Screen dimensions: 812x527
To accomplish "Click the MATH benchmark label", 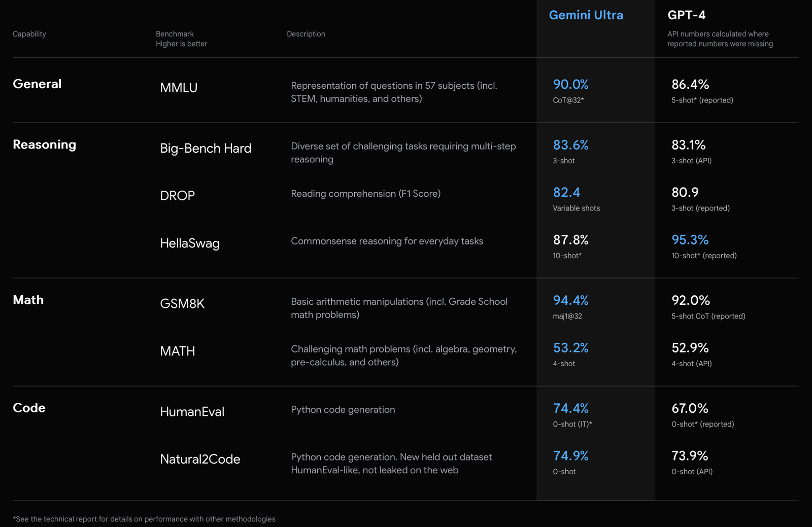I will point(177,351).
